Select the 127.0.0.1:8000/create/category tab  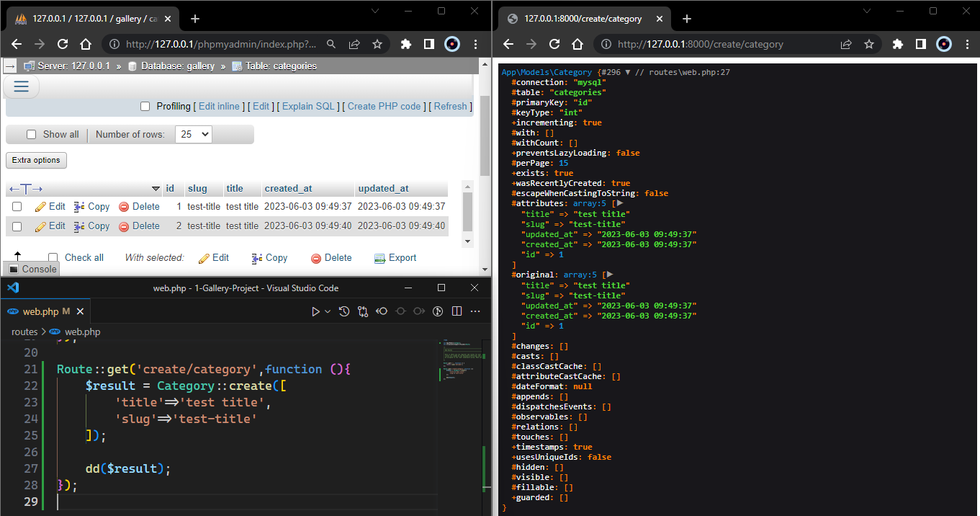click(583, 19)
